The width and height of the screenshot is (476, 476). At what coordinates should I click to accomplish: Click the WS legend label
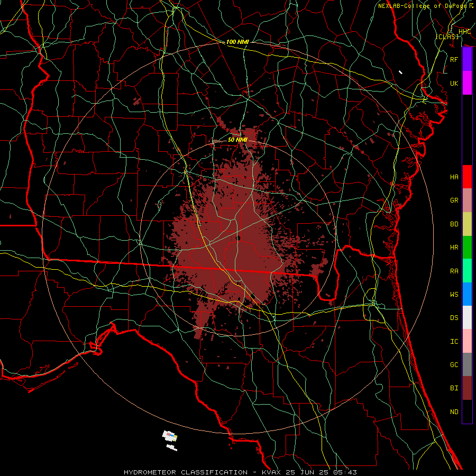[x=454, y=294]
